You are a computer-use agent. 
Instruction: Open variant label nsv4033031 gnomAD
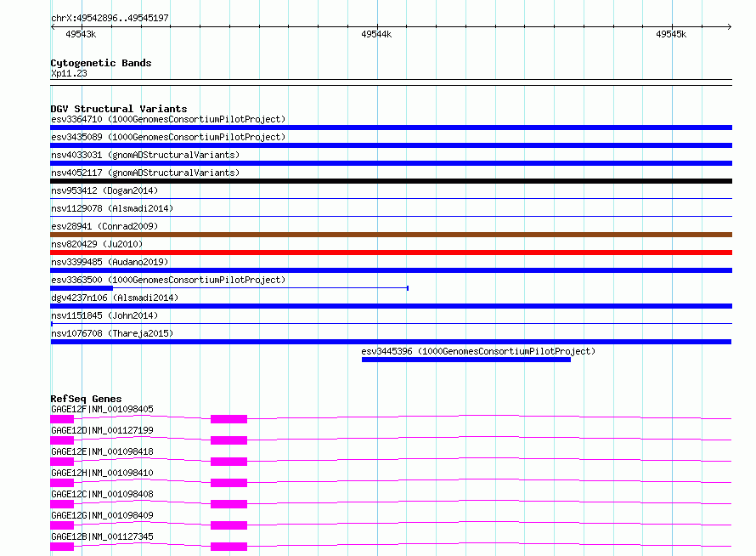[145, 155]
